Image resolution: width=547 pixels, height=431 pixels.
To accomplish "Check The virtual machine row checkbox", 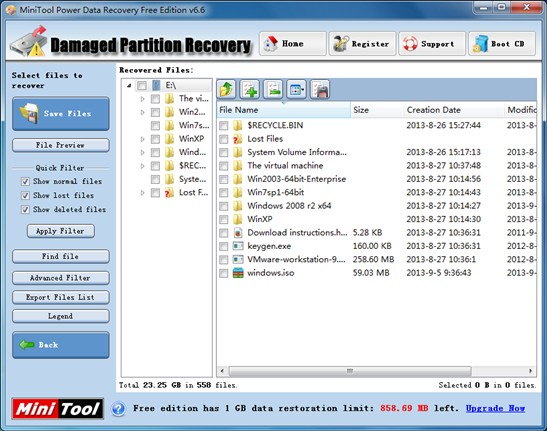I will [224, 166].
